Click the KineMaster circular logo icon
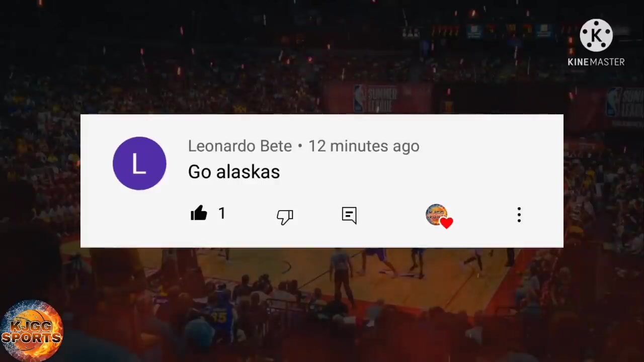This screenshot has height=362, width=644. (x=596, y=35)
